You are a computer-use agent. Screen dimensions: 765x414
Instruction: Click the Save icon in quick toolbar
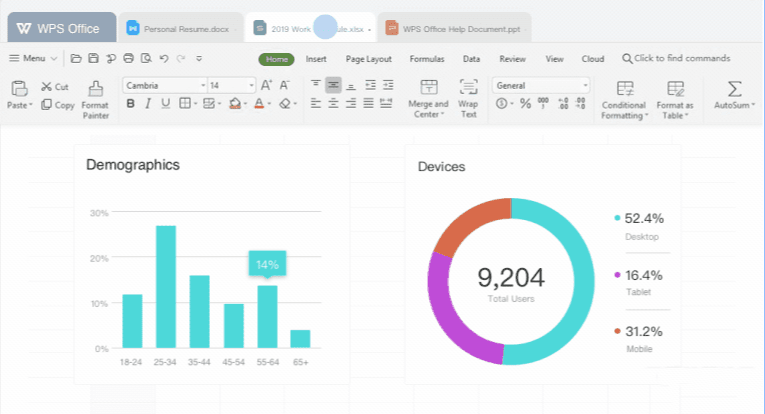pyautogui.click(x=93, y=59)
